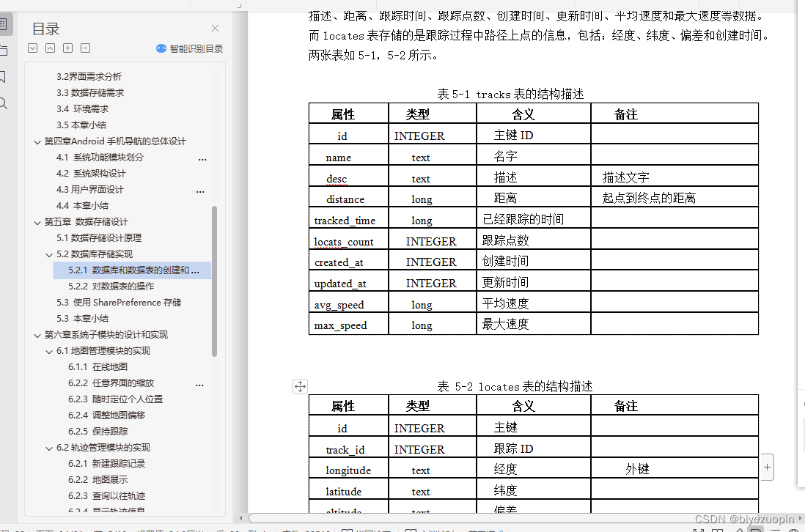This screenshot has width=805, height=532.
Task: Go to 6.2.2 地图展示 heading
Action: click(x=98, y=480)
